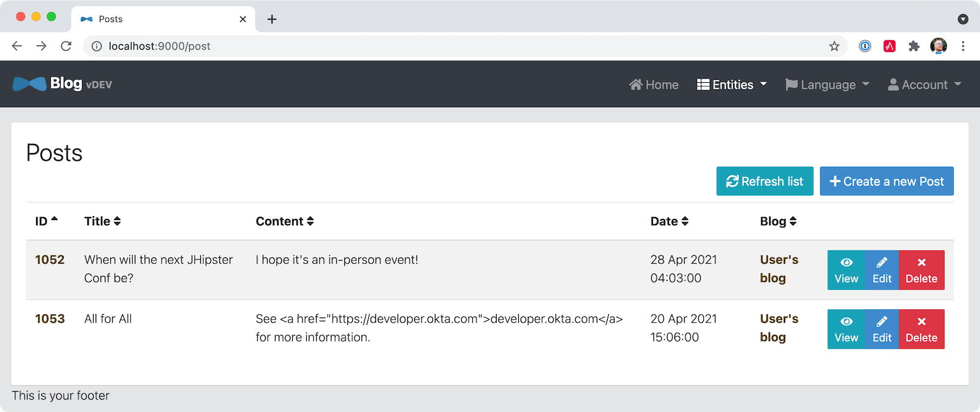Select the Posts browser tab
Image resolution: width=980 pixels, height=412 pixels.
click(x=163, y=19)
